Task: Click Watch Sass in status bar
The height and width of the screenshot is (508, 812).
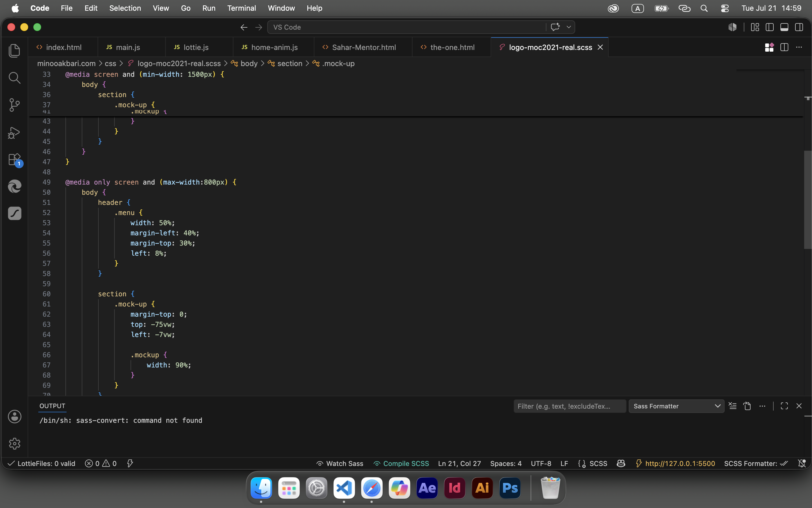Action: point(339,464)
